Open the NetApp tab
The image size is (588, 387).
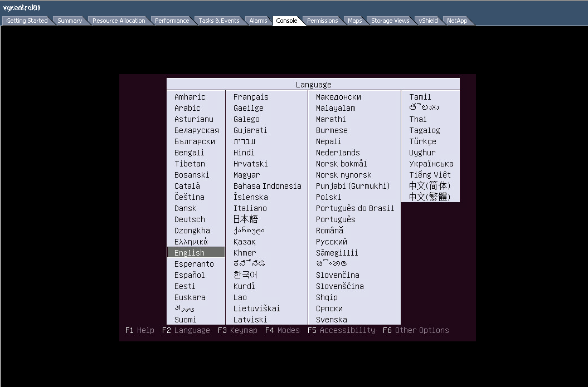coord(457,21)
